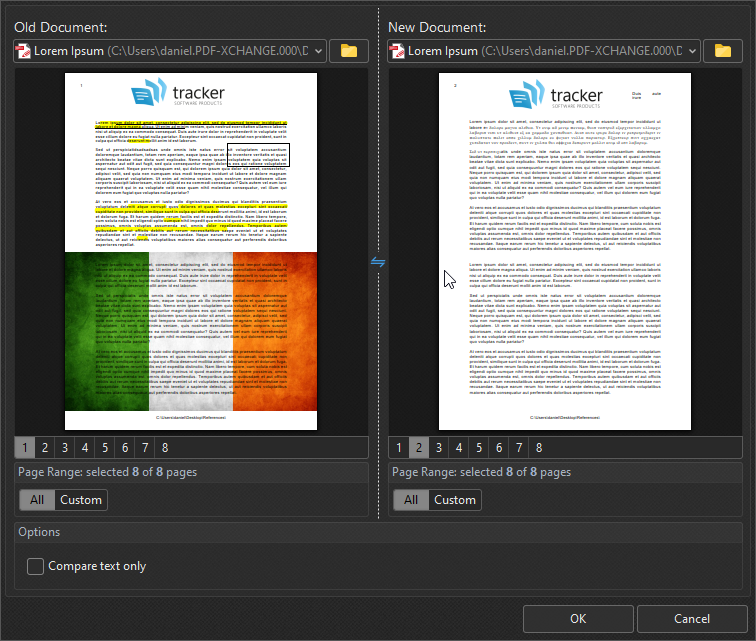Image resolution: width=756 pixels, height=641 pixels.
Task: Show page 8 of New Document
Action: 539,448
